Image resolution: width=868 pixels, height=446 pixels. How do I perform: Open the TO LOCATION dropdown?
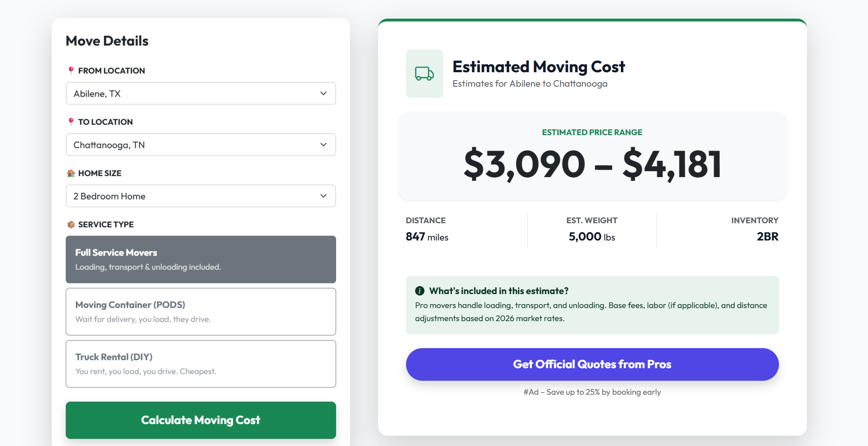point(200,144)
